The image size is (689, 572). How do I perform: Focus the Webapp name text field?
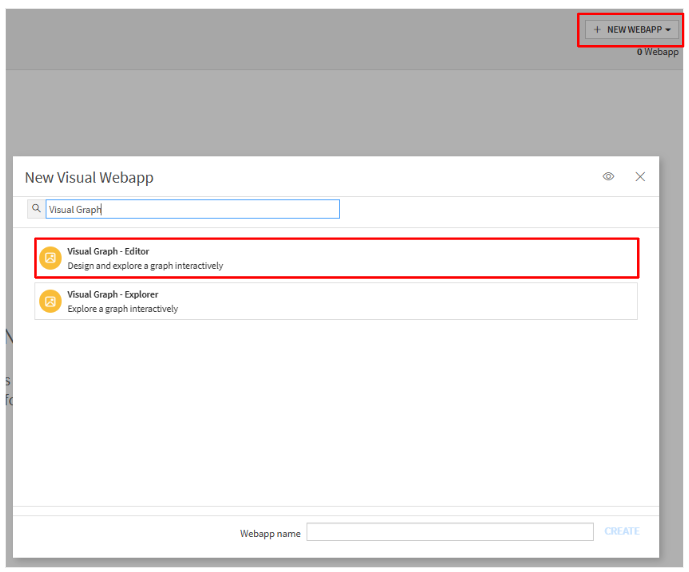click(449, 532)
